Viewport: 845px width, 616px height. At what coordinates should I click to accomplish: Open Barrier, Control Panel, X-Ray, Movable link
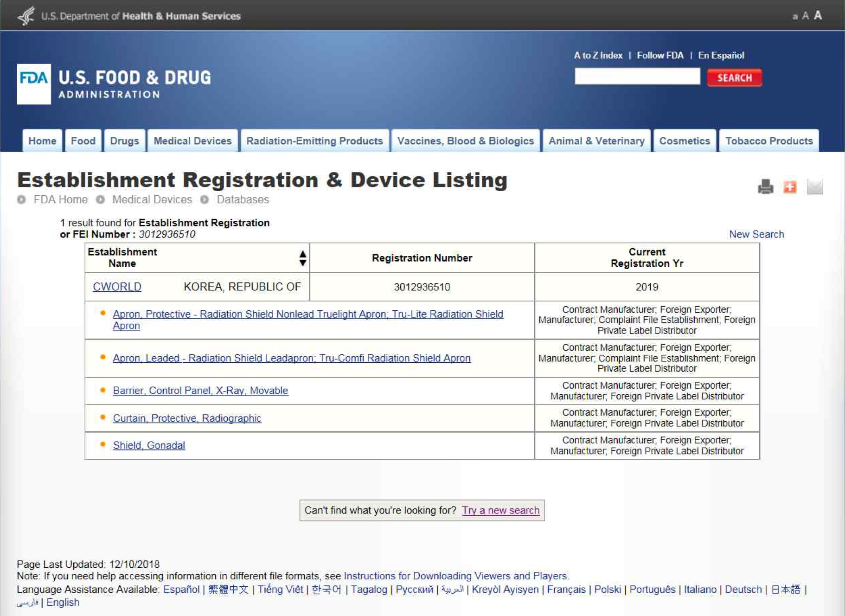click(x=200, y=391)
